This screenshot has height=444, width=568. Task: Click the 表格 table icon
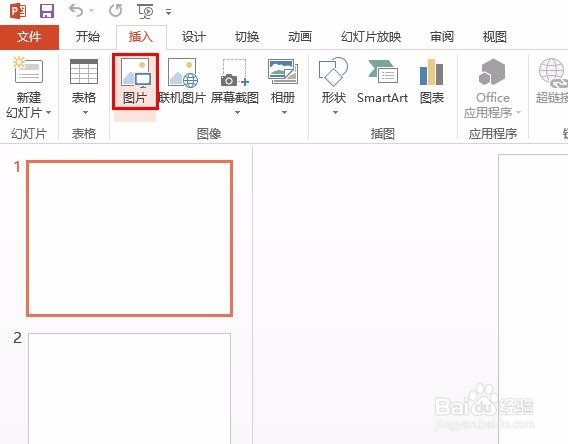pyautogui.click(x=84, y=71)
